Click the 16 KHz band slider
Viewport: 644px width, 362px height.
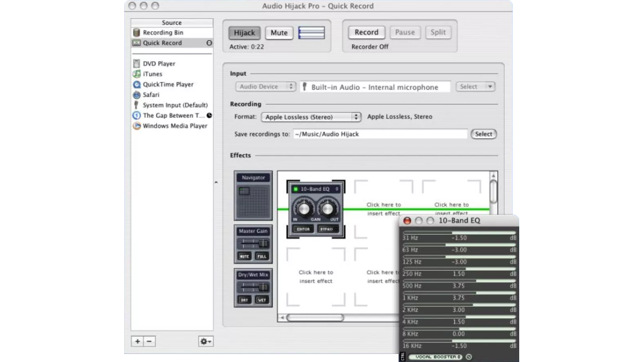pyautogui.click(x=458, y=341)
